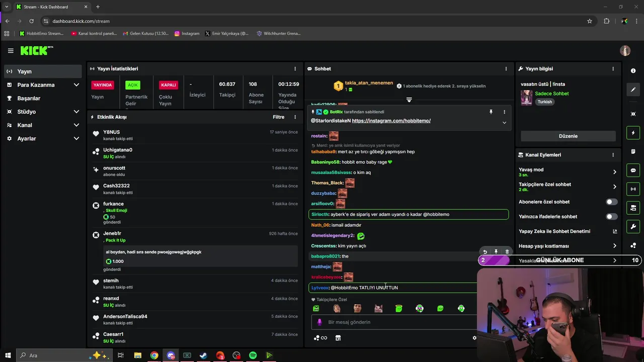Select the green halo emote
This screenshot has width=644, height=362.
pos(399,309)
